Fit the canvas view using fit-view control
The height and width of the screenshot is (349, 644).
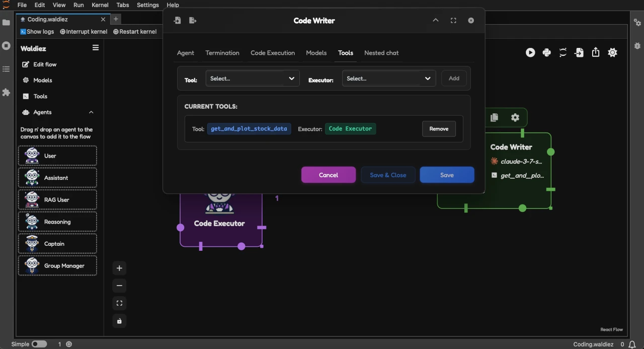point(119,303)
